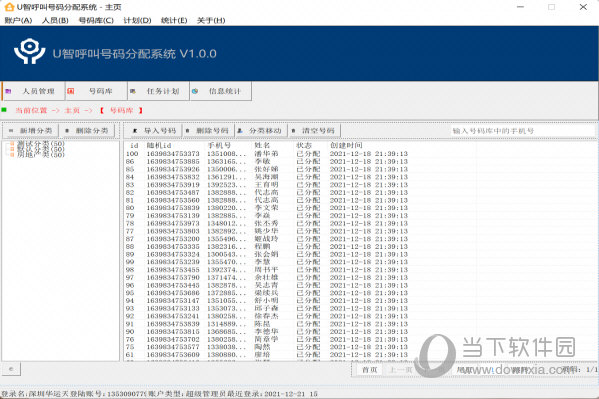This screenshot has height=399, width=599.
Task: Click the 号码库 breadcrumb text
Action: point(121,110)
